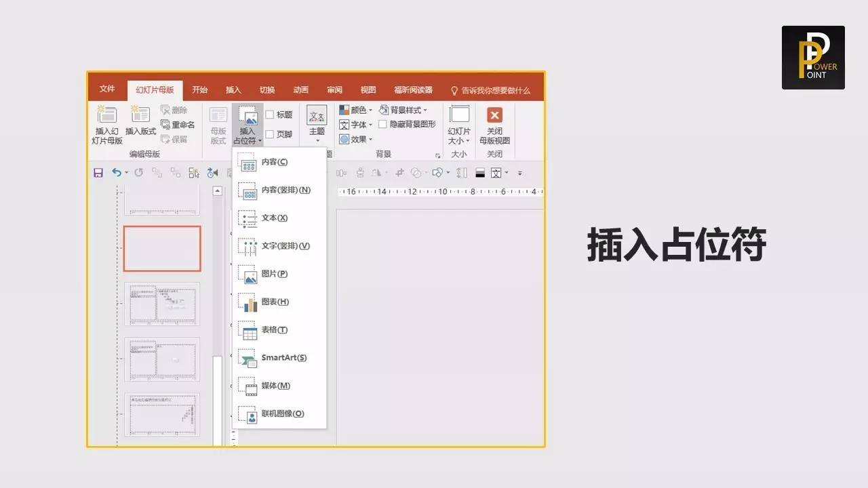This screenshot has height=488, width=868.
Task: Click the save icon in quick access toolbar
Action: point(98,173)
